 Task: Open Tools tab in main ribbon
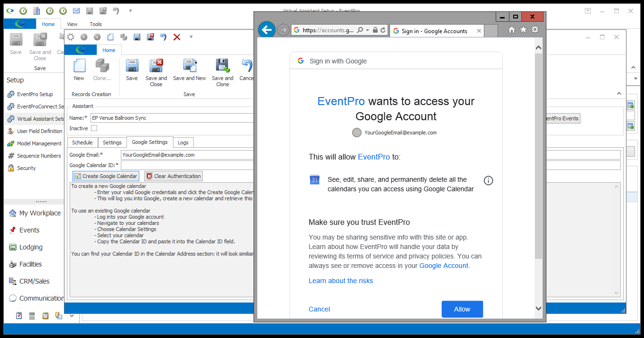(96, 24)
